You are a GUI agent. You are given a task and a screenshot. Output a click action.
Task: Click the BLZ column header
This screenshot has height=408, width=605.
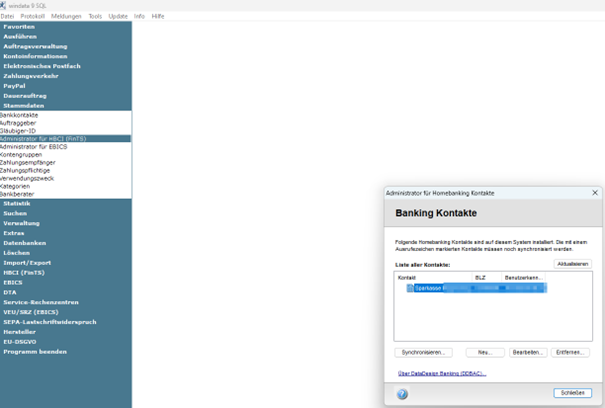(487, 278)
